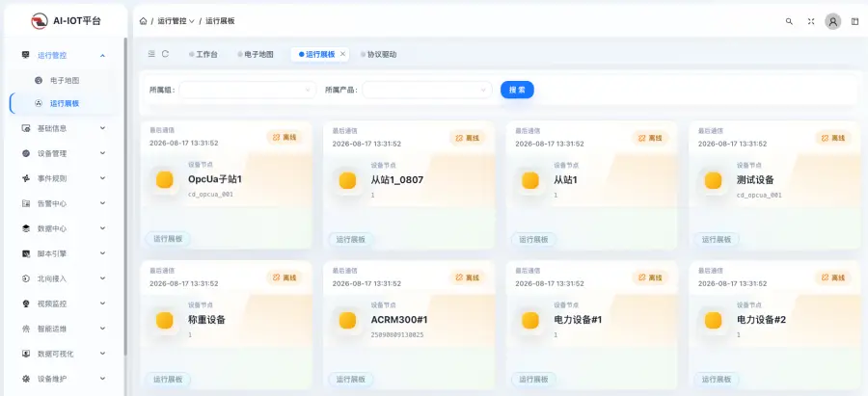Click serial number 25090809130025
This screenshot has width=868, height=396.
pyautogui.click(x=397, y=334)
